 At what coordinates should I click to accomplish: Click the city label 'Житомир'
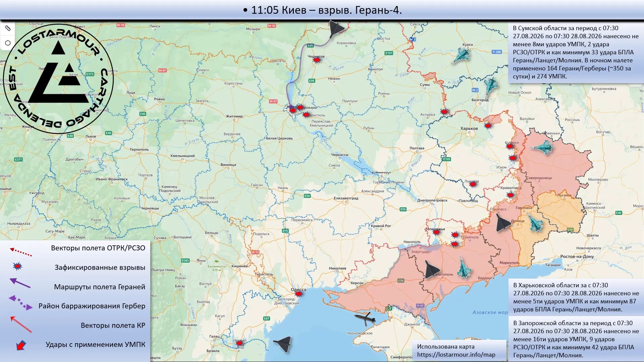click(x=234, y=117)
